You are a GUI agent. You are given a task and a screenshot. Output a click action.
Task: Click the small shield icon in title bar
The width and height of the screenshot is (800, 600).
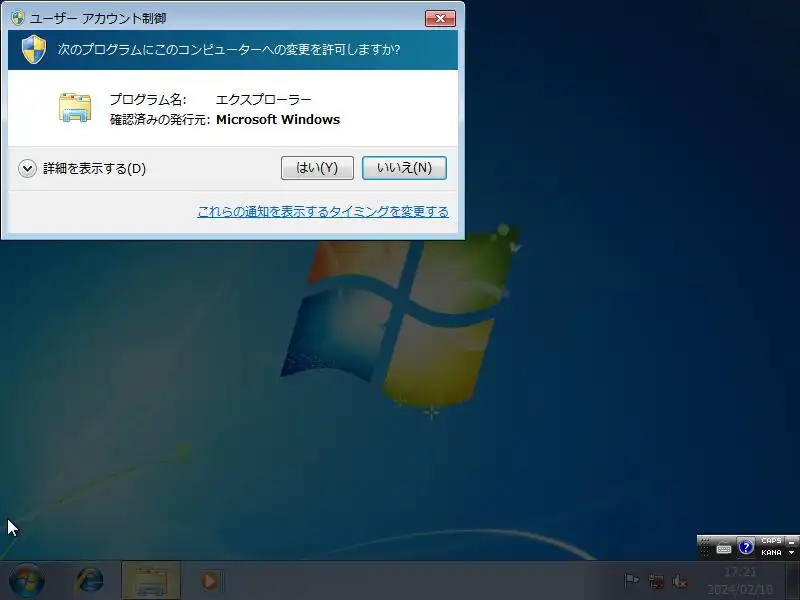tap(17, 18)
